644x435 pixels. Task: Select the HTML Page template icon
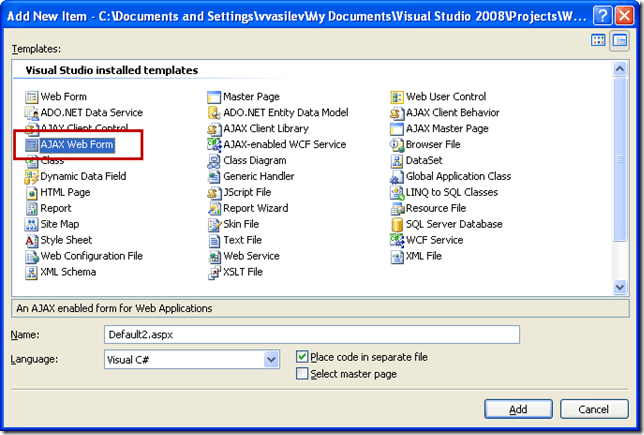coord(31,193)
